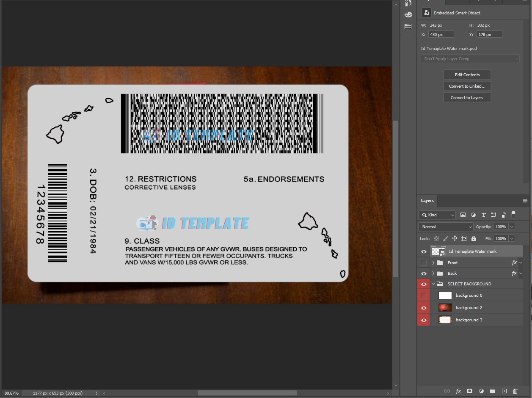Create a new group folder icon
Viewport: 532px width, 398px height.
[x=493, y=391]
